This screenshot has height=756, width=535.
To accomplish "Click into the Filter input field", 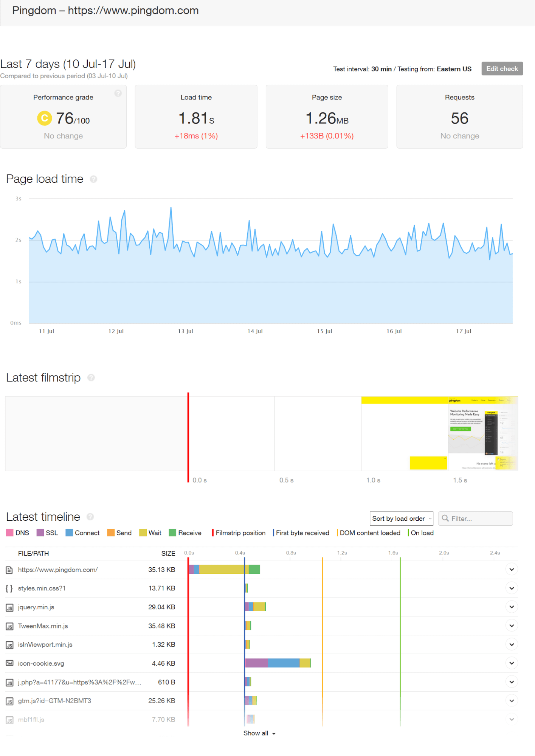I will (476, 519).
